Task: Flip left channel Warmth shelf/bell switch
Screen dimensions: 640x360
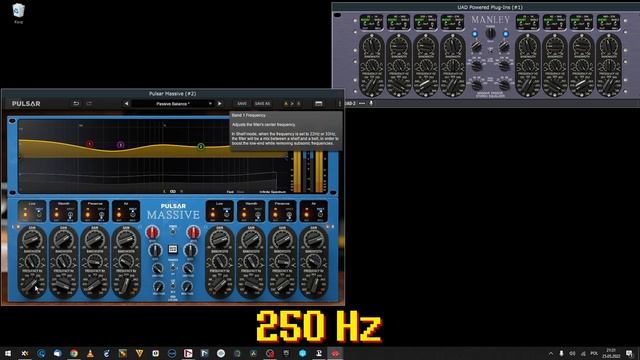Action: coord(70,215)
